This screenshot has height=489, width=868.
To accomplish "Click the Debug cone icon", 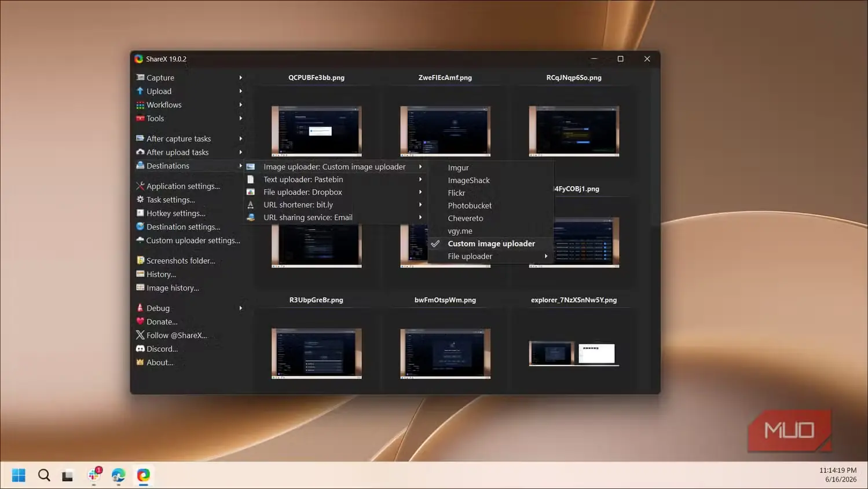I will [x=140, y=308].
